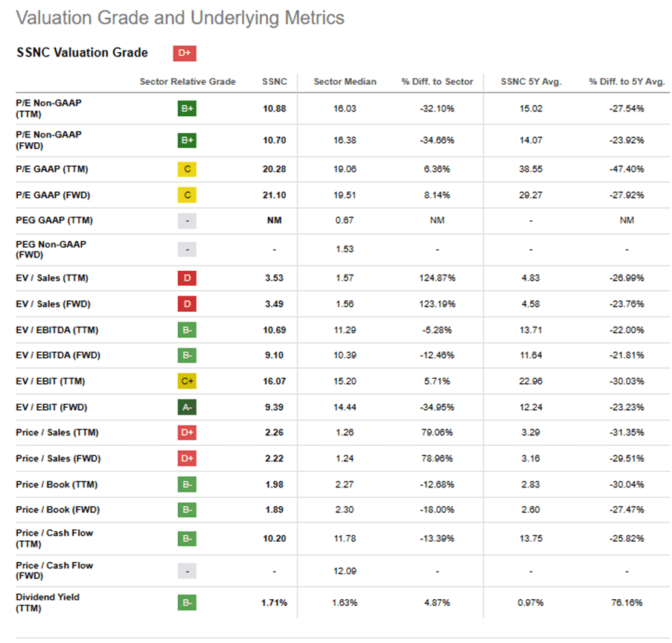Click the A- grade badge for EV / EBIT (FWD)
The height and width of the screenshot is (643, 672).
point(187,407)
